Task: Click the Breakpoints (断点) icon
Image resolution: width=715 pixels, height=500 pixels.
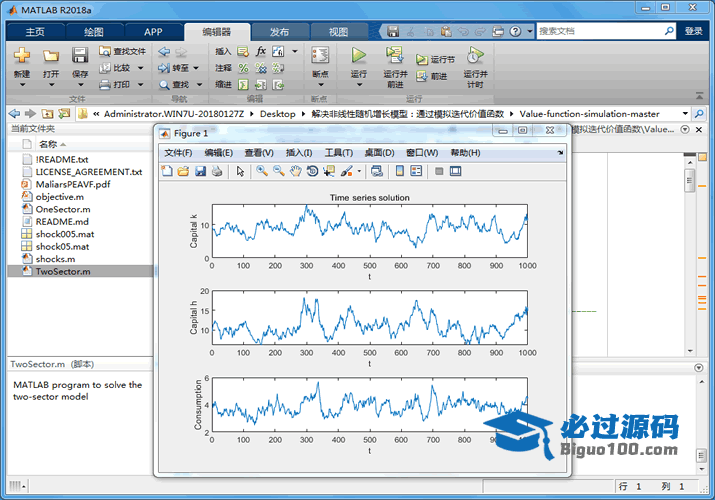Action: pyautogui.click(x=320, y=56)
